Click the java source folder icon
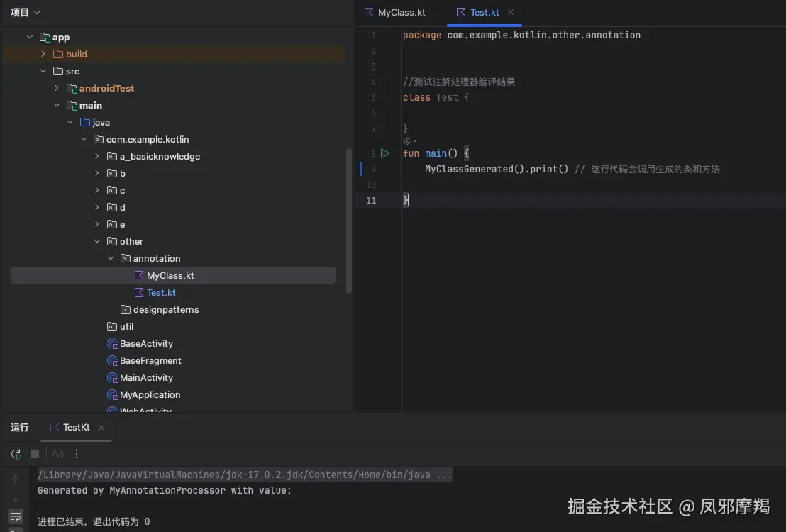 [85, 122]
